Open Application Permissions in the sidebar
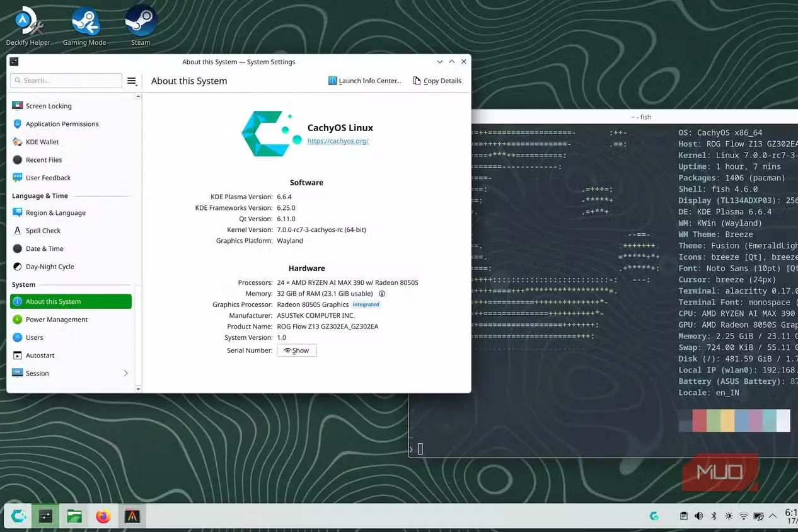 [x=71, y=124]
